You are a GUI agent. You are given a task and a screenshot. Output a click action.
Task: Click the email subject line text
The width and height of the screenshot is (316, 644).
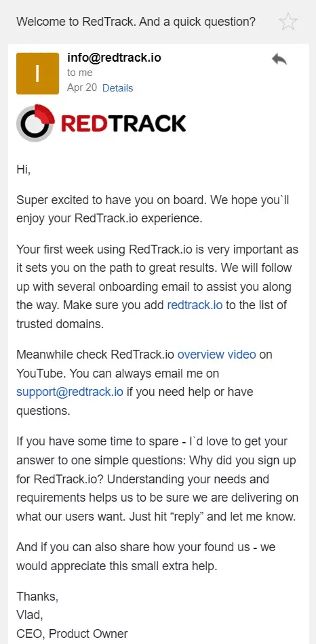136,22
